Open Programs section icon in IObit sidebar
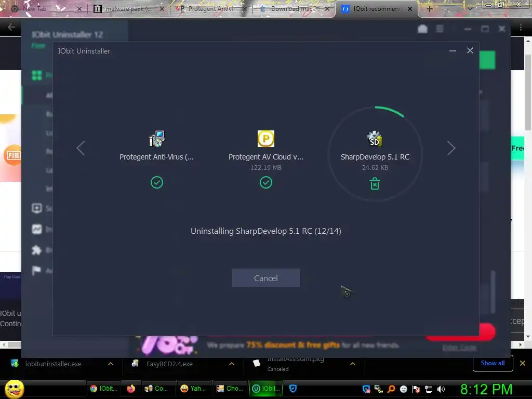The image size is (532, 399). point(37,75)
